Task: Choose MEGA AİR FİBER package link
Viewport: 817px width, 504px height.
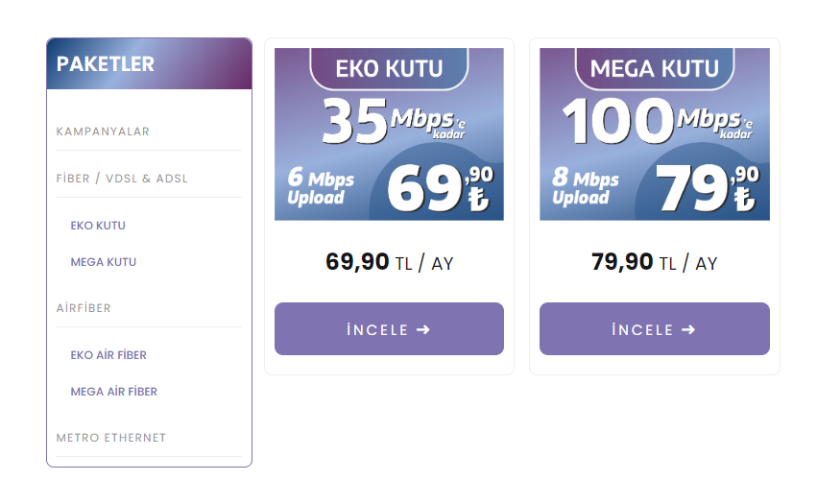Action: point(113,392)
